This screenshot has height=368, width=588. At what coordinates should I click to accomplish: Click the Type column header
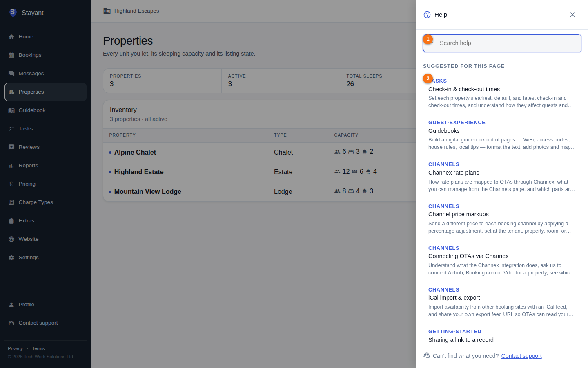click(280, 135)
